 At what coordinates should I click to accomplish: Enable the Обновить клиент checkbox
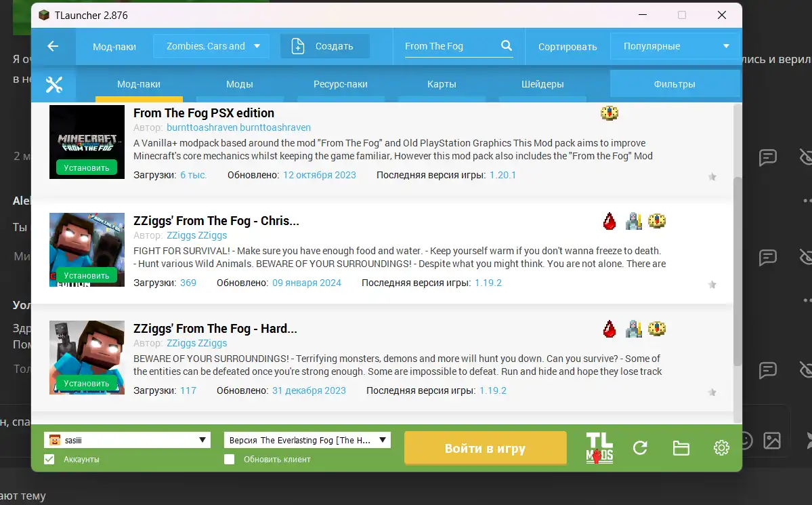230,459
